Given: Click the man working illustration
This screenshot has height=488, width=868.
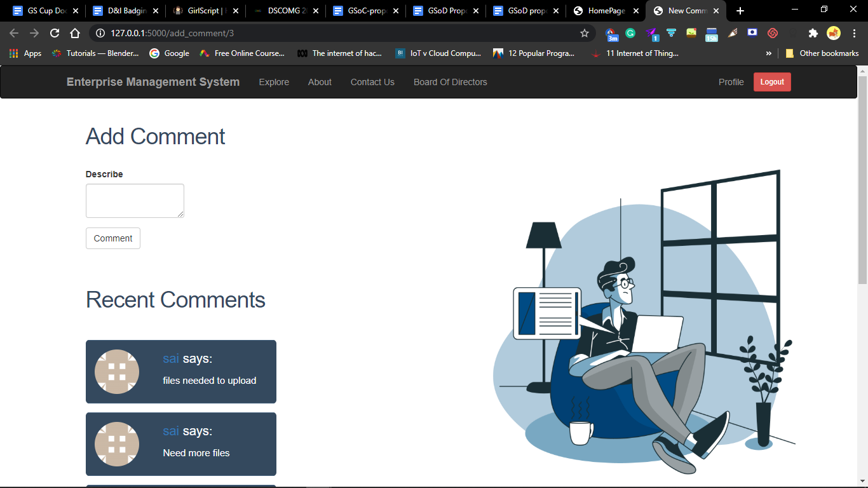Looking at the screenshot, I should (x=644, y=322).
